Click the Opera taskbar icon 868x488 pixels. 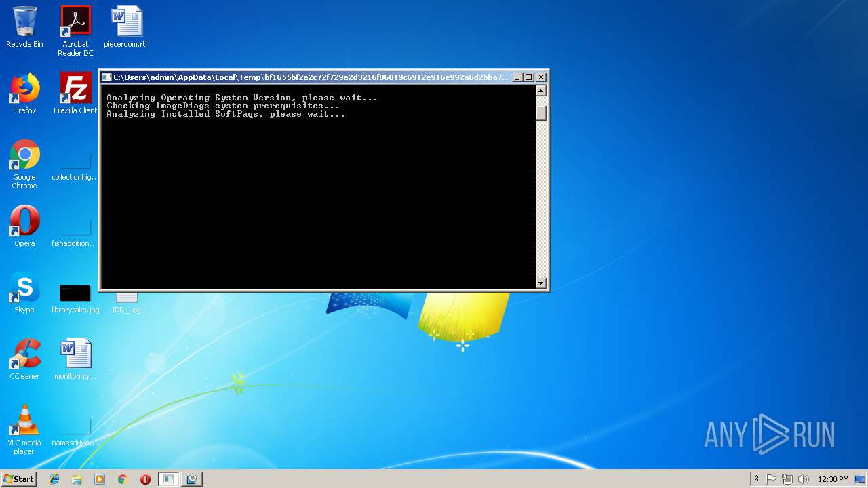click(x=145, y=479)
